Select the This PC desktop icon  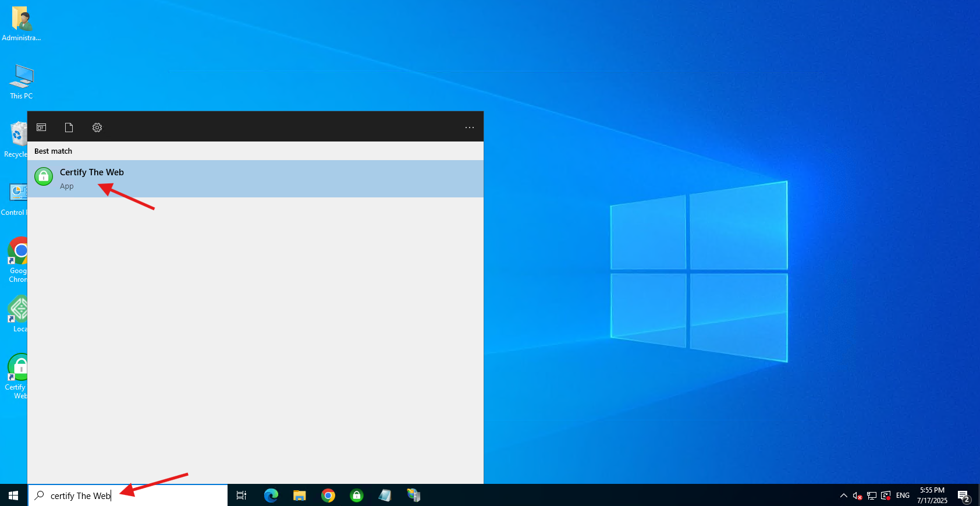coord(22,82)
